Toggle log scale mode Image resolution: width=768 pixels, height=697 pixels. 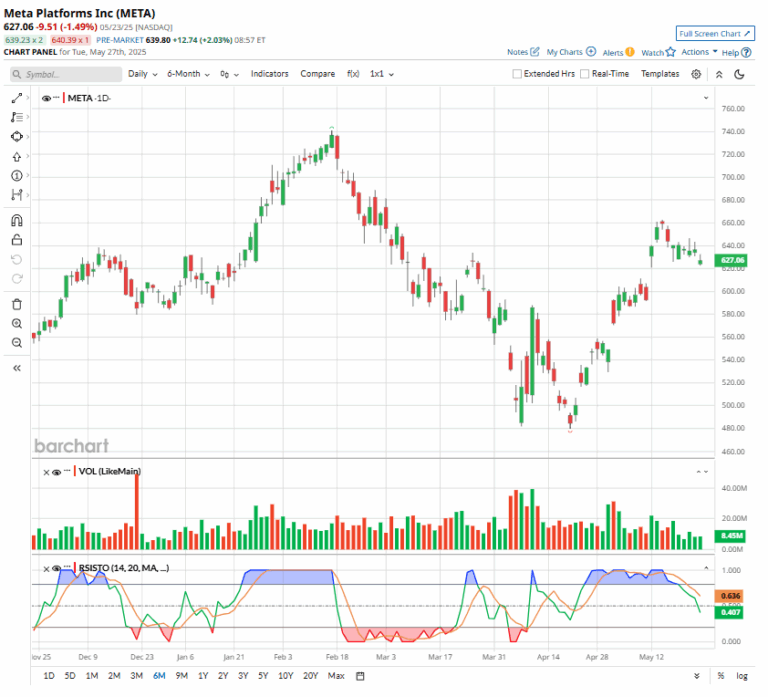point(742,676)
